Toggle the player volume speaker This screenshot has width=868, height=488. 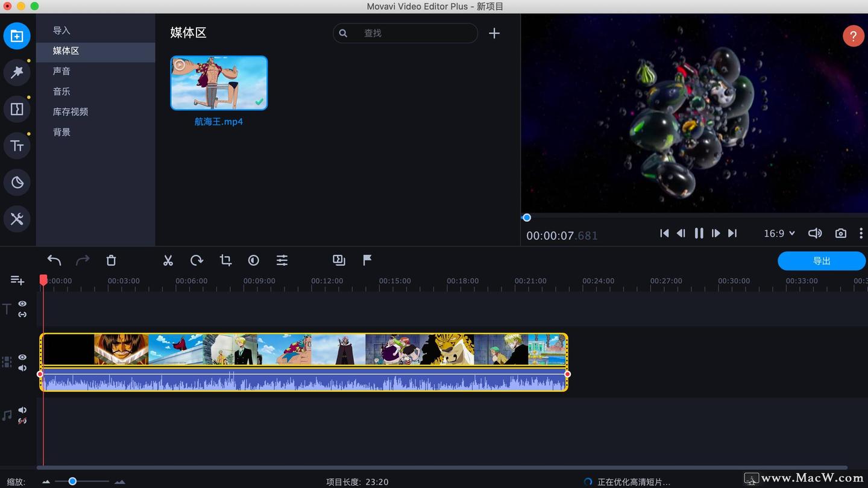815,233
